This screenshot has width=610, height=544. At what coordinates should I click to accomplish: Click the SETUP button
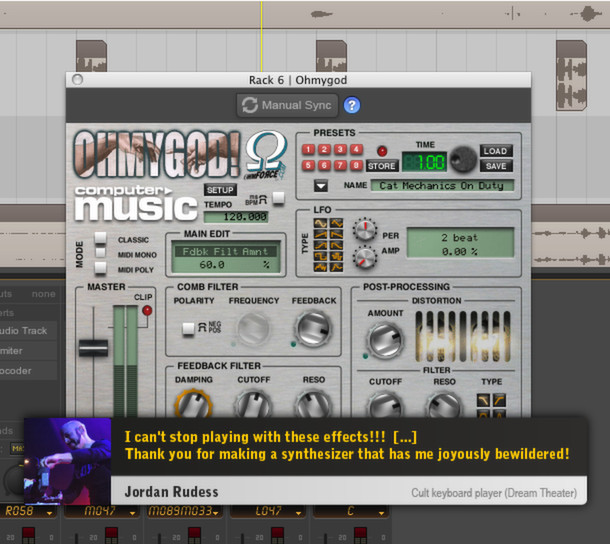220,190
